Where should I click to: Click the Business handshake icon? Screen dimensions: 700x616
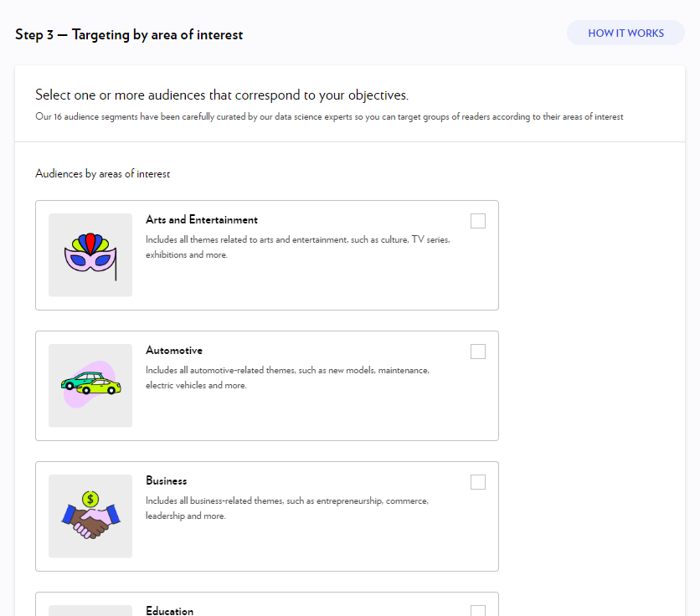coord(90,516)
